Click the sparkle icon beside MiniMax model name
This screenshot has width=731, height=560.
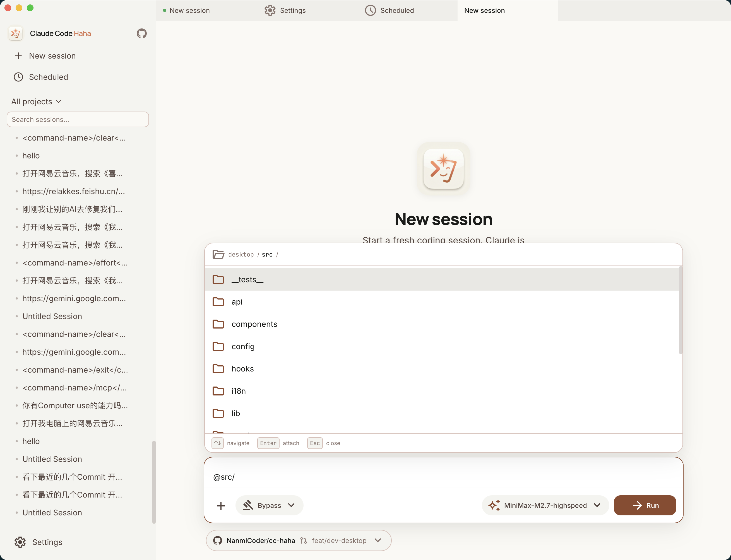pyautogui.click(x=494, y=505)
